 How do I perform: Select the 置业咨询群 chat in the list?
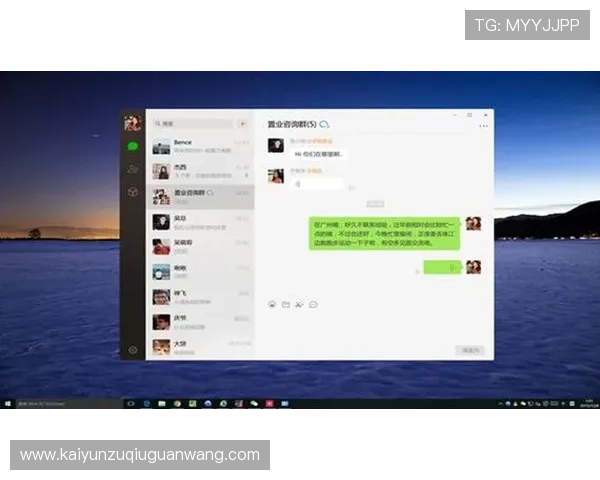click(x=200, y=197)
